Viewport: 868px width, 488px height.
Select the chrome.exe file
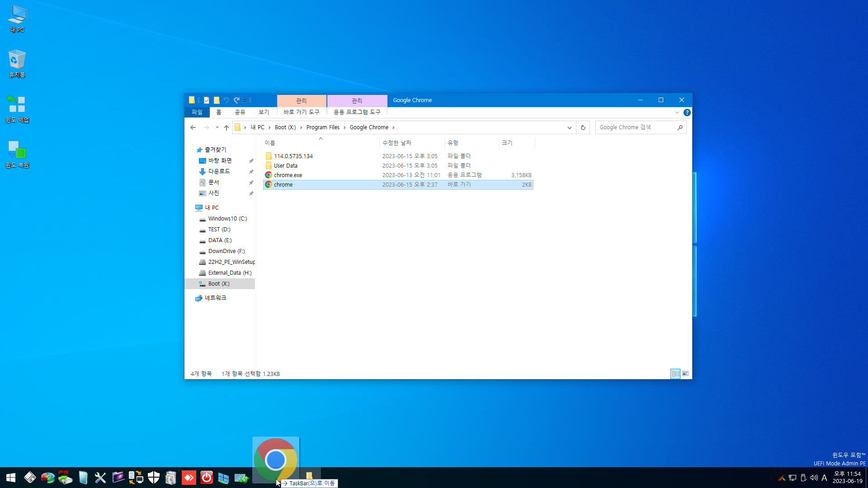[398, 175]
